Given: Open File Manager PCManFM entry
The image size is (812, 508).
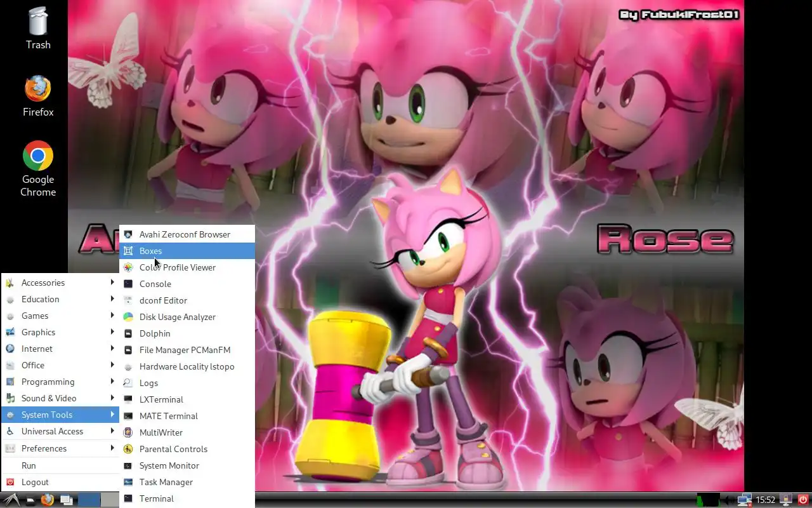Looking at the screenshot, I should [187, 350].
